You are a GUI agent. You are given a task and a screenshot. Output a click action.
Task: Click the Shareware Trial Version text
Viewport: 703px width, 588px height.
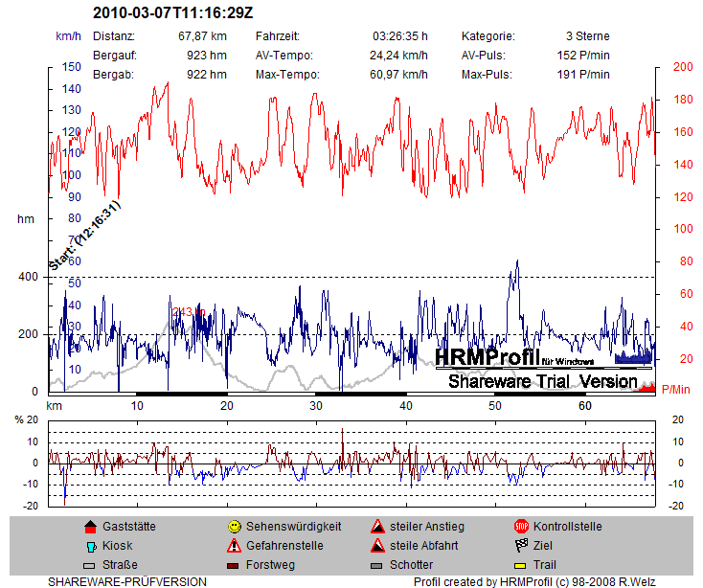pyautogui.click(x=542, y=381)
